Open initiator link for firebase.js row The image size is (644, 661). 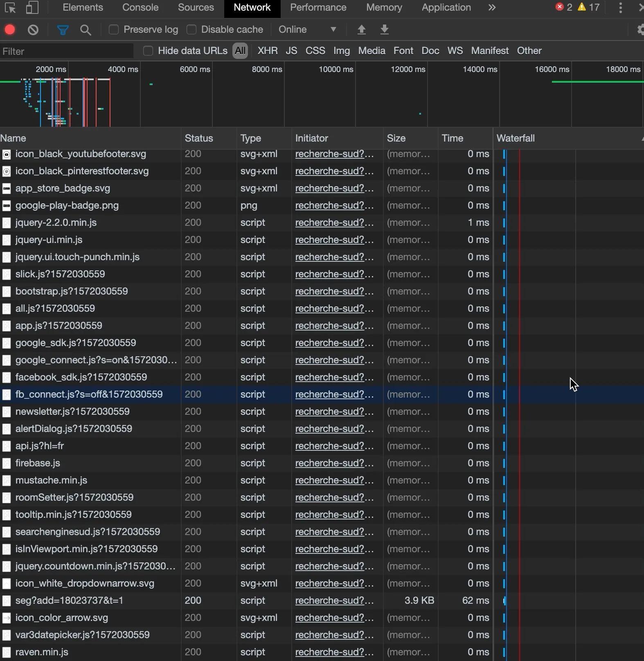click(x=334, y=463)
